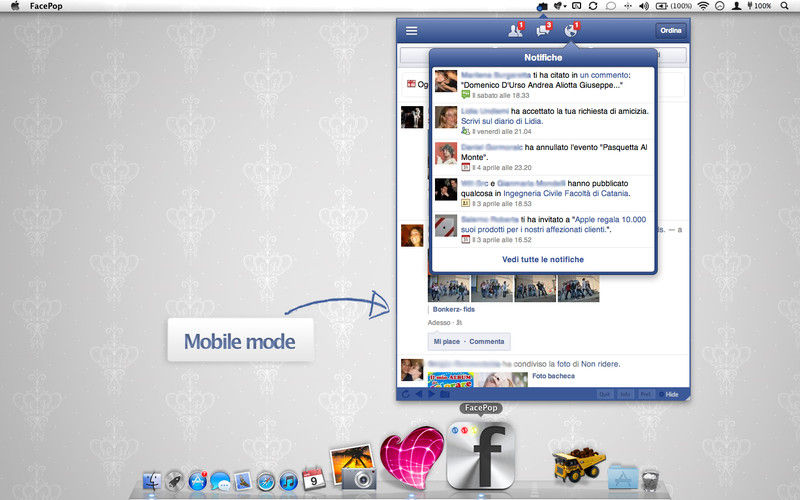
Task: Open the user account menu icon
Action: click(736, 6)
